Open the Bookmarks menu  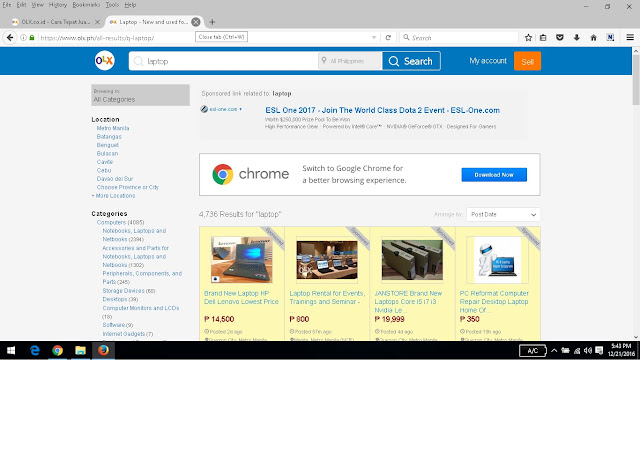click(86, 5)
